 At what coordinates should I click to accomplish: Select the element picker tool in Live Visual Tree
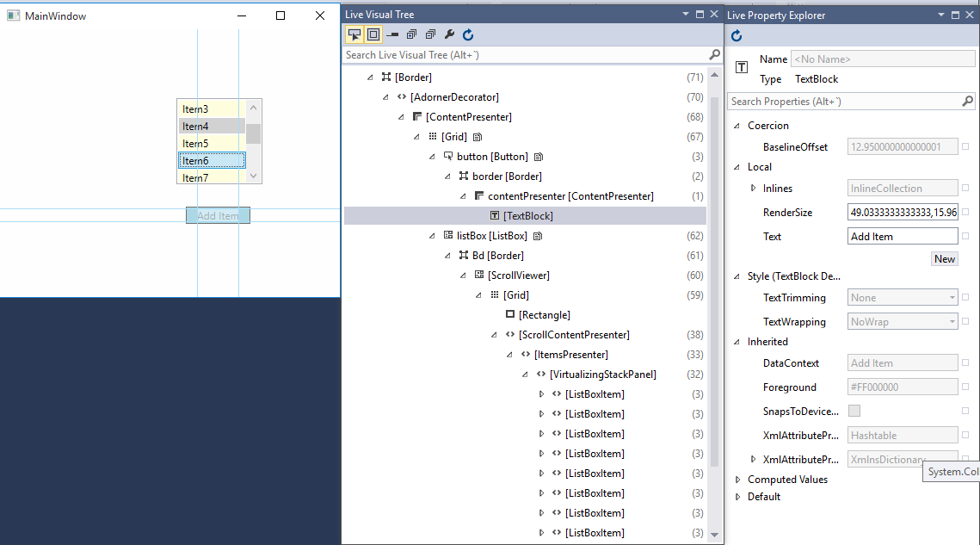pyautogui.click(x=354, y=34)
